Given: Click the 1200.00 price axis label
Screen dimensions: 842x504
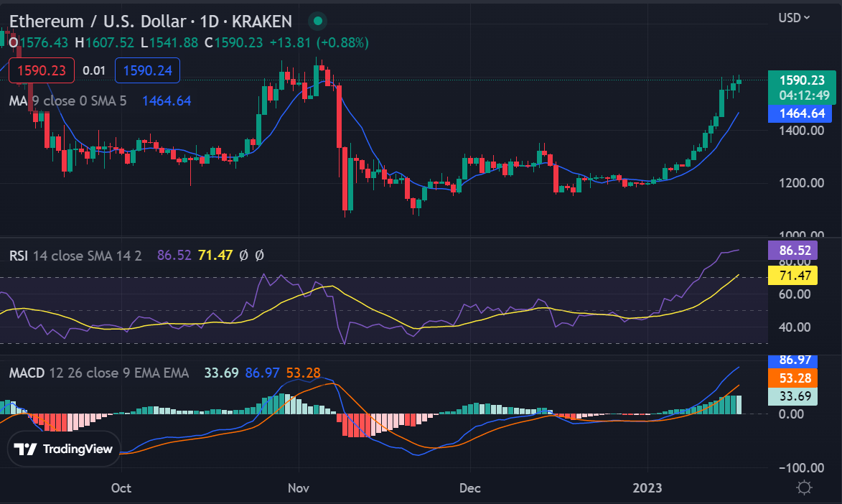Looking at the screenshot, I should (801, 182).
